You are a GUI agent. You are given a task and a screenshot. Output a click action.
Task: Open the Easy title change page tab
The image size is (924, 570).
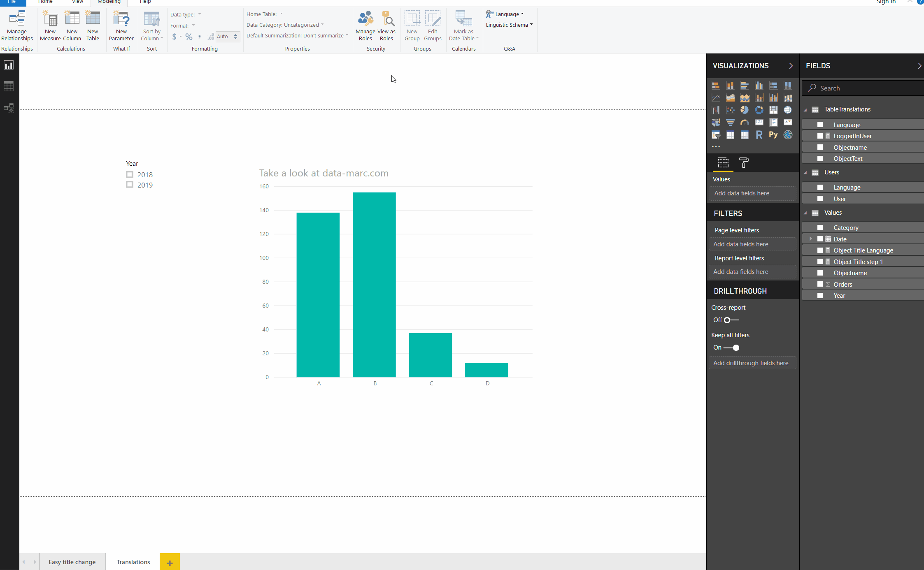pyautogui.click(x=72, y=562)
